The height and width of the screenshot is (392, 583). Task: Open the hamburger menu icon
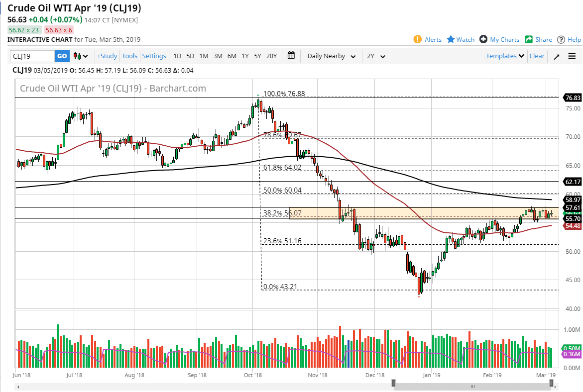(571, 56)
